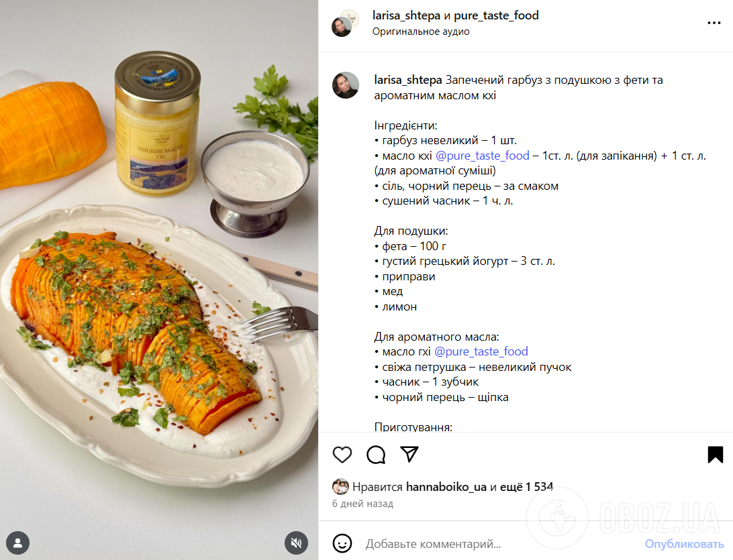
Task: Follow @pure_taste_food mention in масло кхі line
Action: pyautogui.click(x=483, y=156)
